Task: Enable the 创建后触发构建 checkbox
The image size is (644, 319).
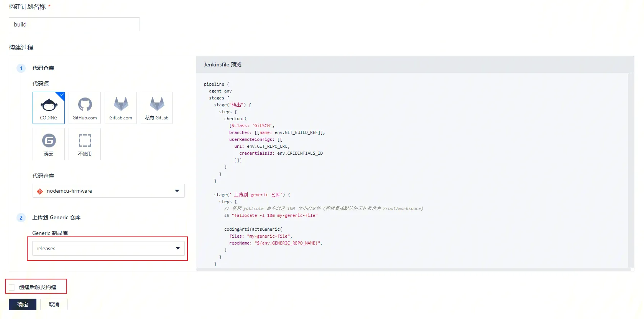Action: 12,288
